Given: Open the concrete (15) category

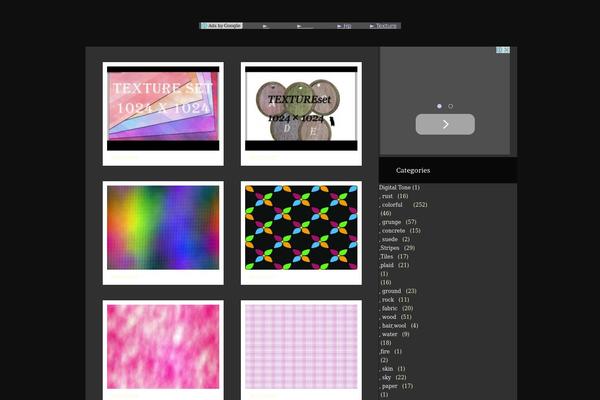Looking at the screenshot, I should (x=401, y=230).
